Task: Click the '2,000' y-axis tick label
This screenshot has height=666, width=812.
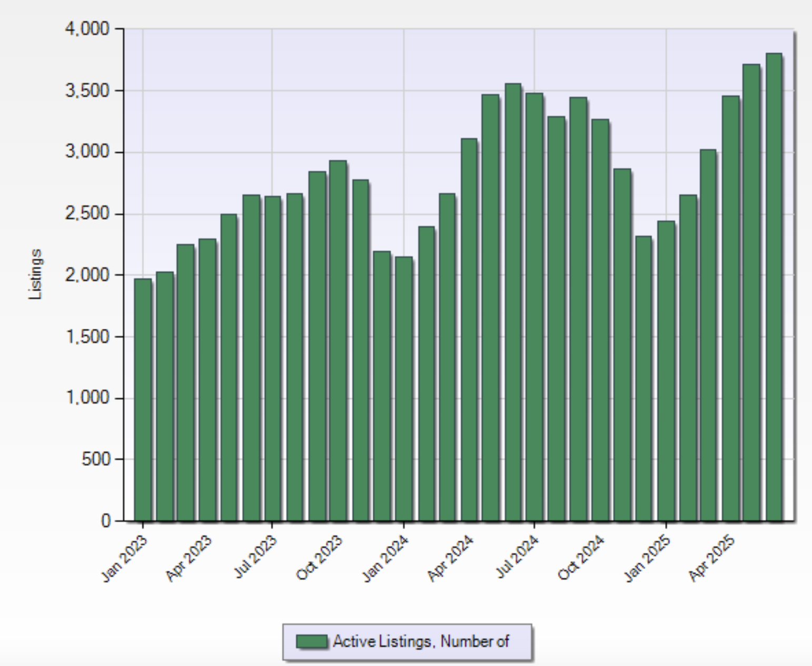Action: click(x=87, y=275)
